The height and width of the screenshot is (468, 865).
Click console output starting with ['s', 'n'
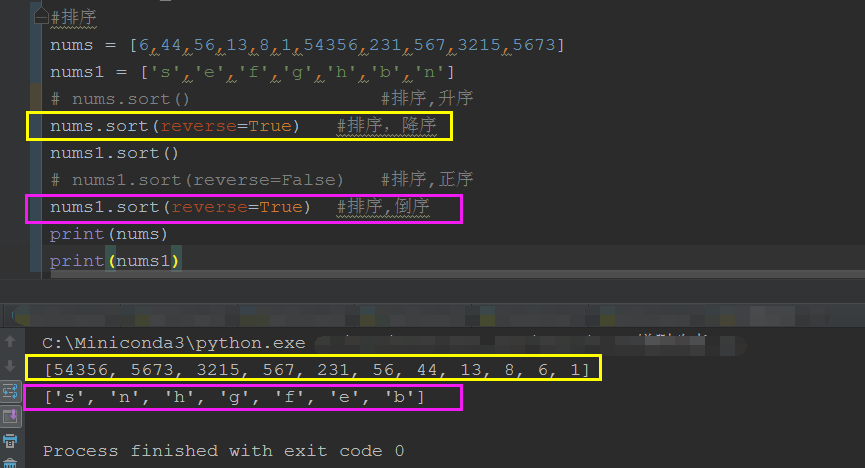(x=234, y=397)
